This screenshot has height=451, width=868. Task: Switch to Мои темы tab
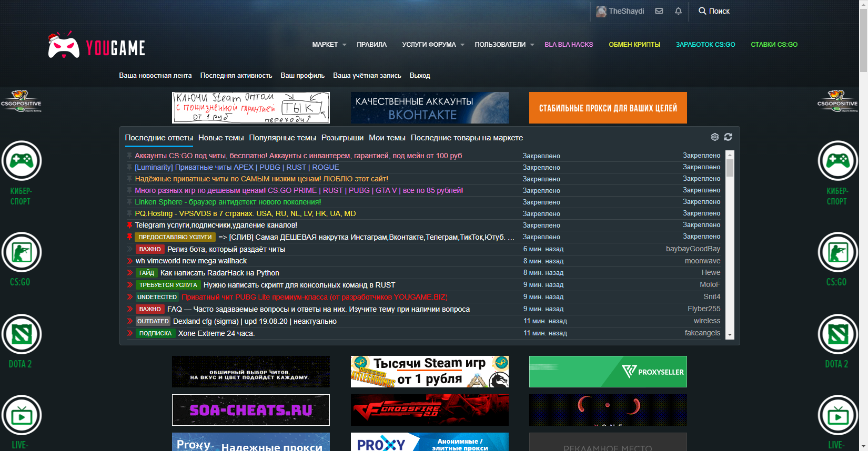pos(387,138)
